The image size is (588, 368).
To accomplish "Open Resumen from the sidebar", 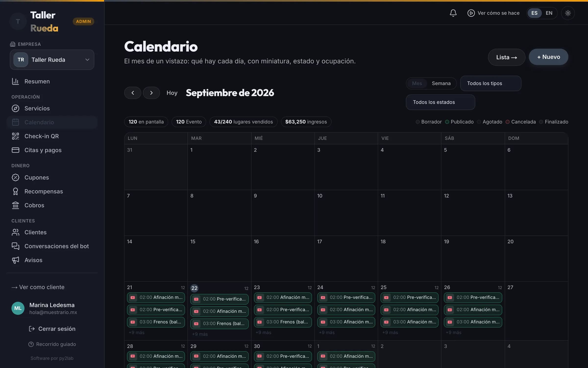I will [x=52, y=81].
